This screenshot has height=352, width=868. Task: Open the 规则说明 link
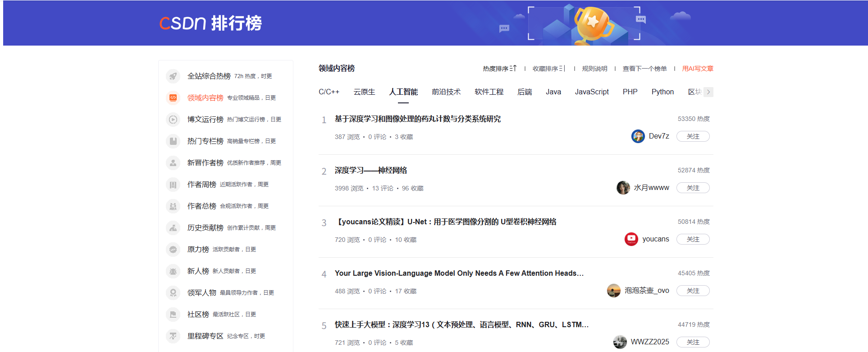click(x=594, y=69)
